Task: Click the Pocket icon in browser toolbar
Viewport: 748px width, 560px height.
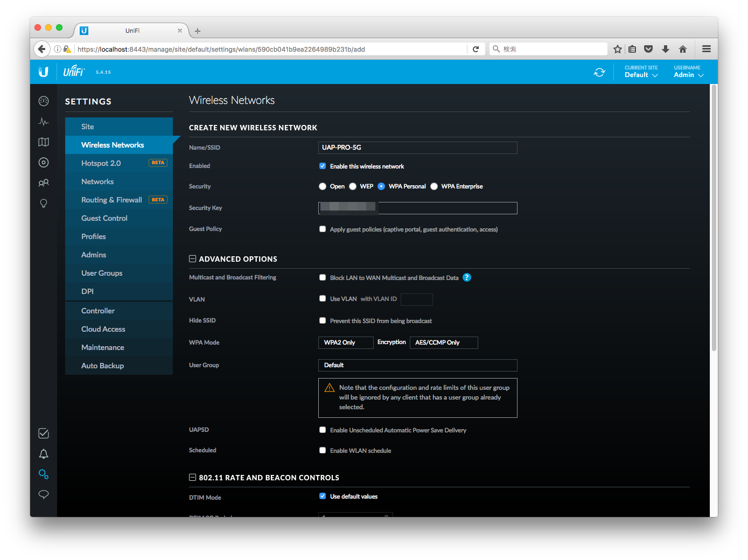Action: coord(648,49)
